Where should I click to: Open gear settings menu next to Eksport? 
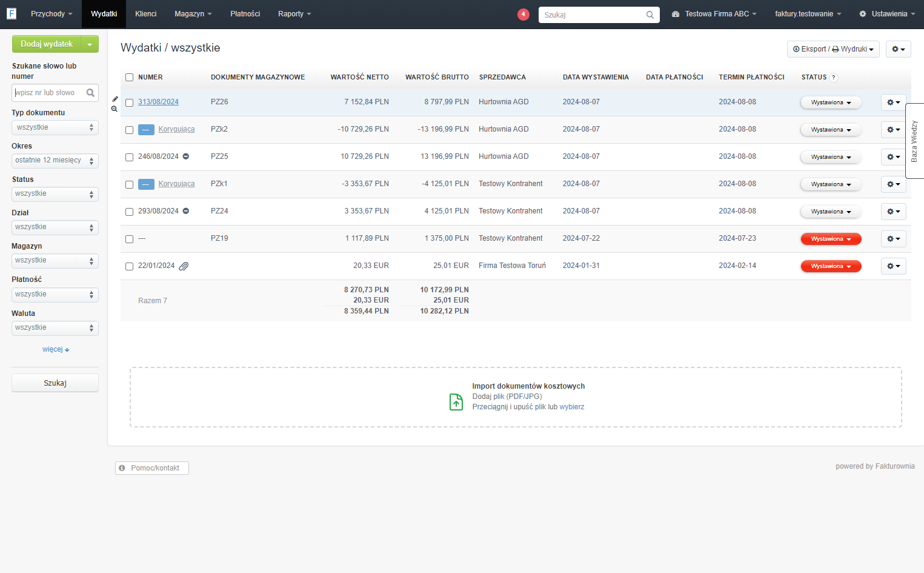click(899, 49)
